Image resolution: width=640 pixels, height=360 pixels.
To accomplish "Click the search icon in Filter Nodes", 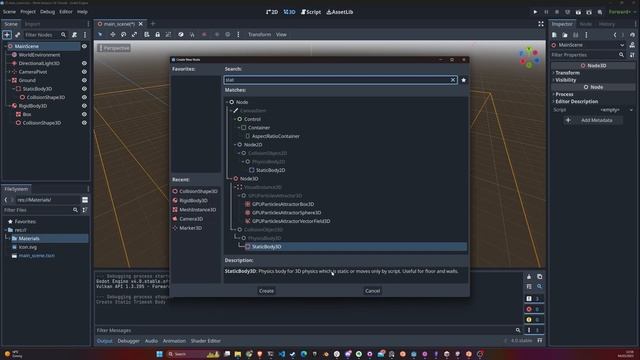I will tap(63, 35).
